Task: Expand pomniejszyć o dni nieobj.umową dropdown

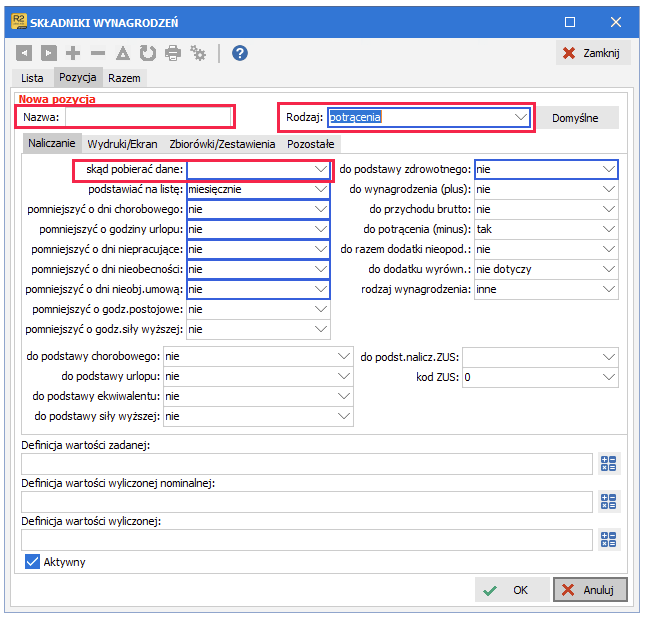Action: point(320,289)
